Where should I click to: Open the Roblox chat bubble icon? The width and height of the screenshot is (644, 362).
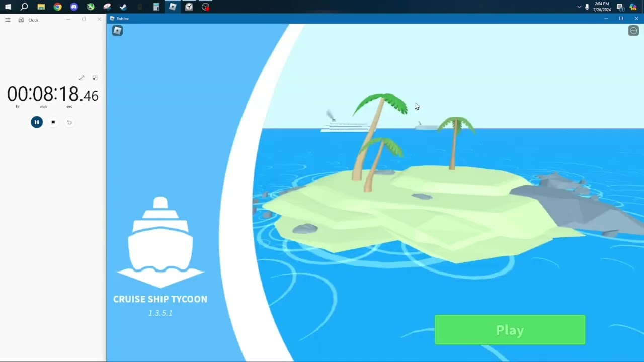(x=633, y=31)
